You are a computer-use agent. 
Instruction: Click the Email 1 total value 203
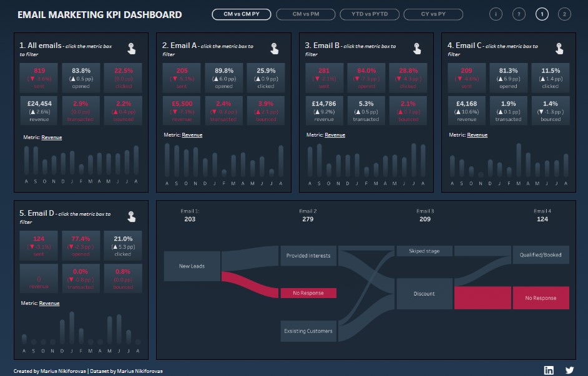tap(190, 219)
